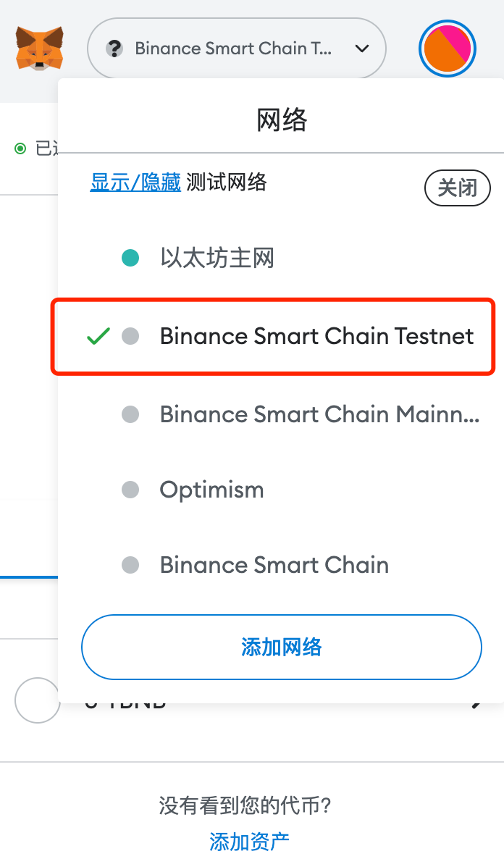Screen dimensions: 504x859
Task: Click the 以太坊主网 network status dot
Action: [130, 257]
